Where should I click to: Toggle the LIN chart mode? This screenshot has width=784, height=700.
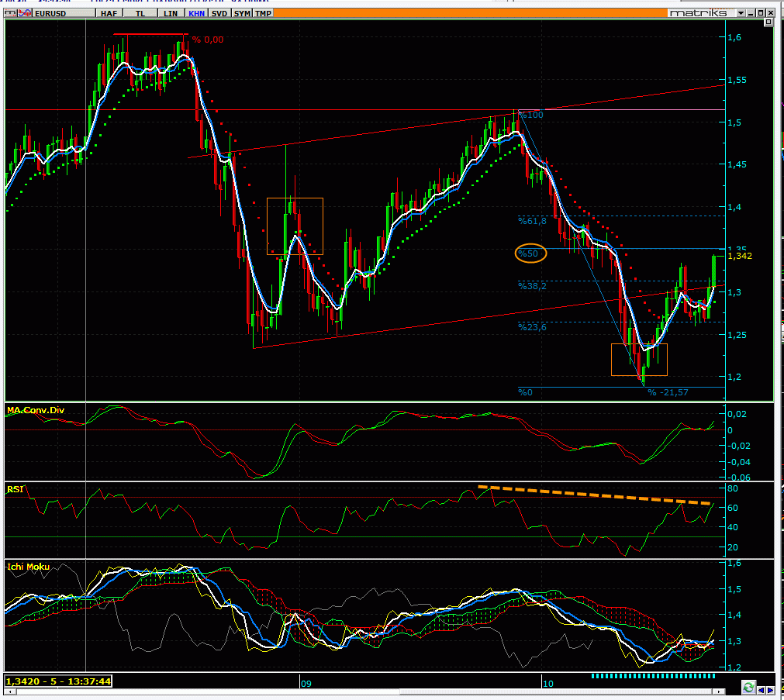coord(169,13)
